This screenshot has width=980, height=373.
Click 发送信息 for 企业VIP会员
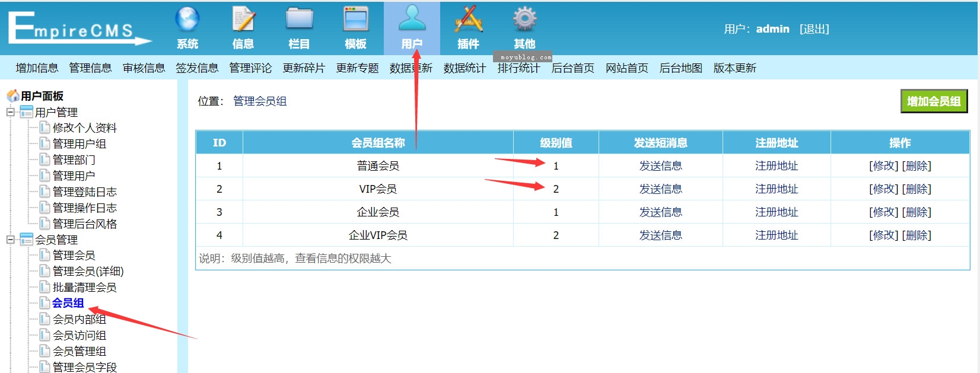pyautogui.click(x=660, y=235)
